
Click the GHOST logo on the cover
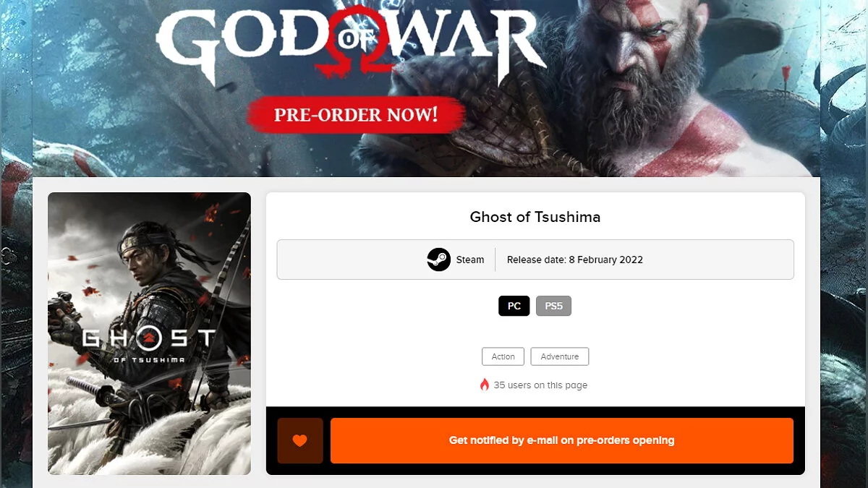click(149, 338)
